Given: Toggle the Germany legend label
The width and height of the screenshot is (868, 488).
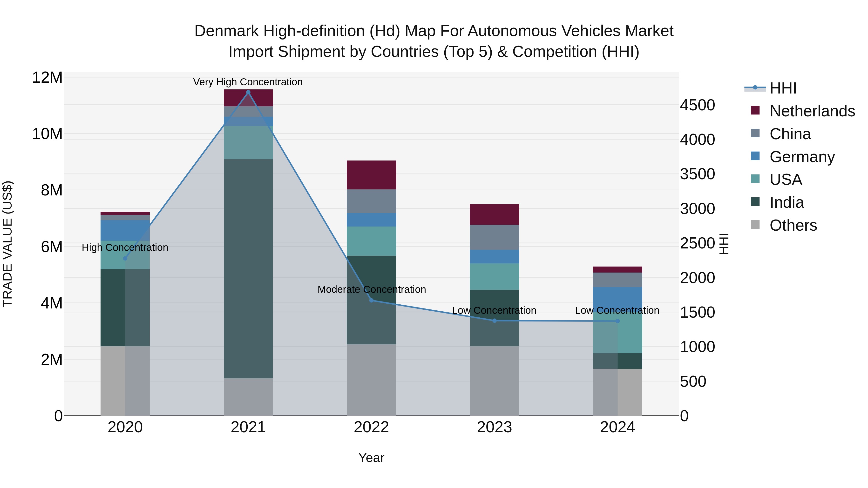Looking at the screenshot, I should click(802, 157).
